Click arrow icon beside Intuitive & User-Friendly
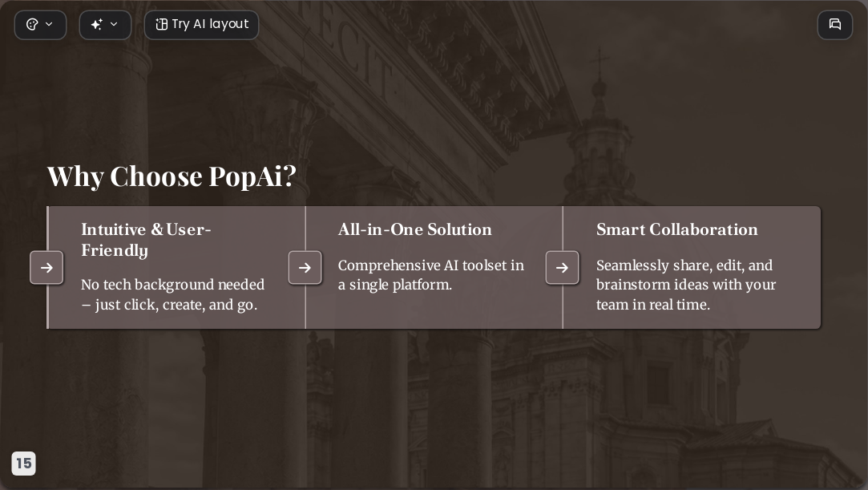The height and width of the screenshot is (490, 868). pyautogui.click(x=46, y=268)
